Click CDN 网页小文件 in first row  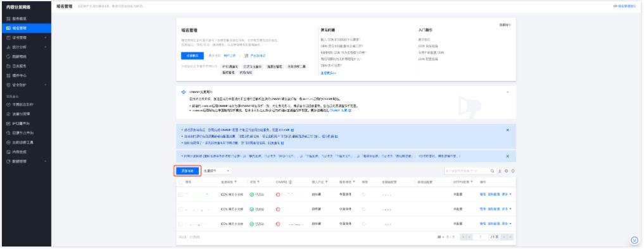coord(232,195)
